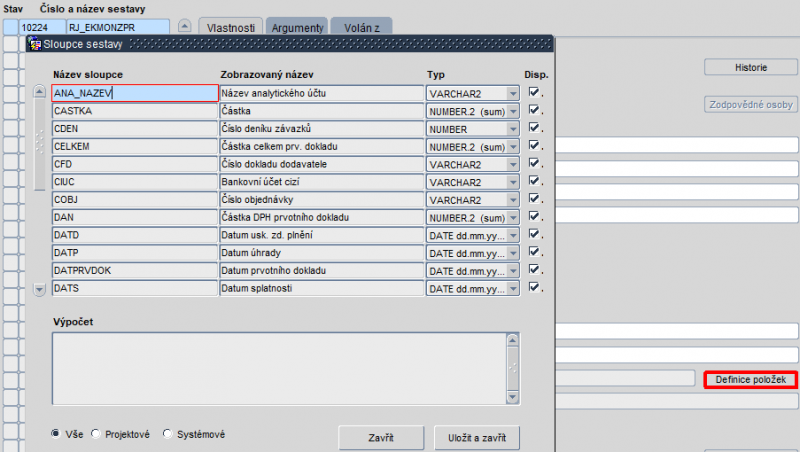Switch to the Vlastnosti tab
This screenshot has height=452, width=800.
pyautogui.click(x=231, y=27)
